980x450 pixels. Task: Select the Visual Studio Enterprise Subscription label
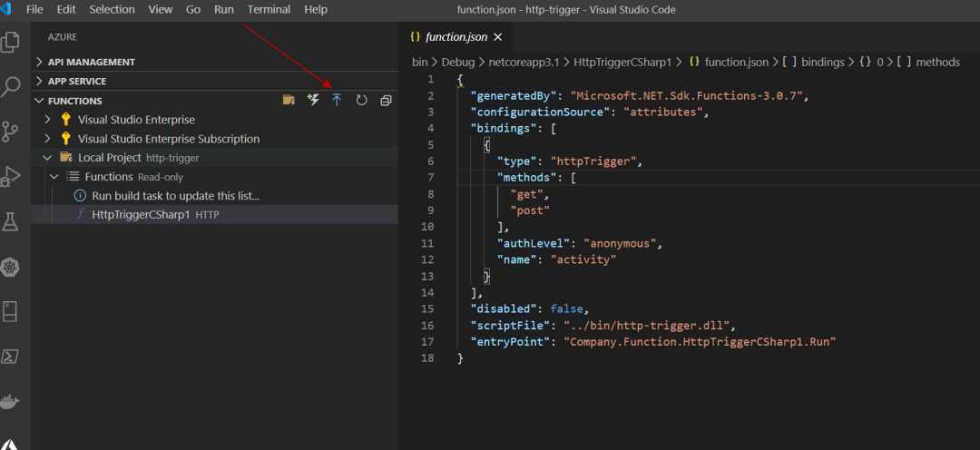tap(169, 138)
